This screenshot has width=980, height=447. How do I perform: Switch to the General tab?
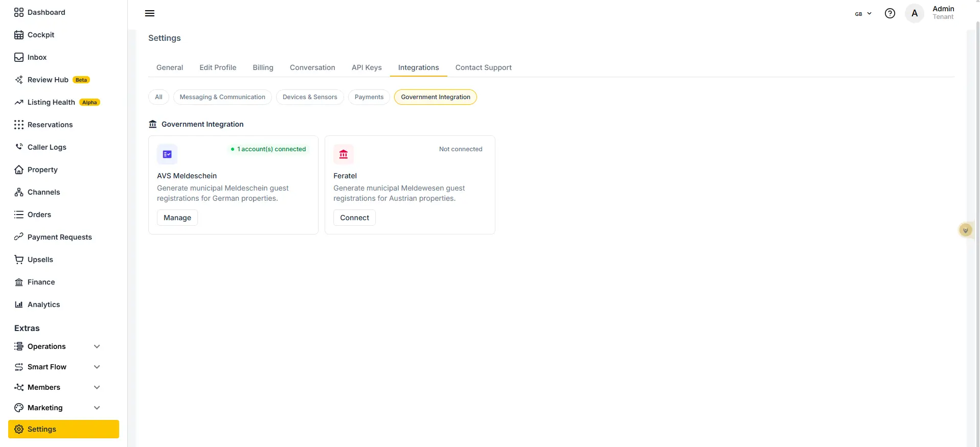coord(170,67)
